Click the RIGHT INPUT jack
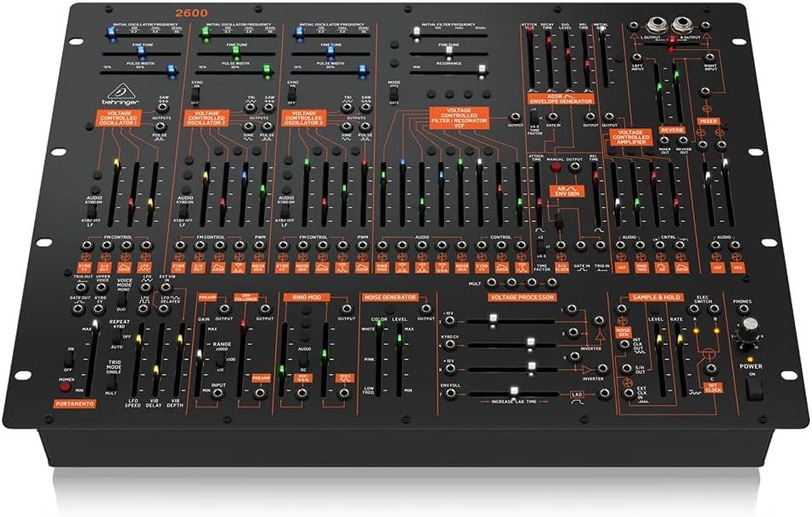The height and width of the screenshot is (517, 812). pos(710,58)
